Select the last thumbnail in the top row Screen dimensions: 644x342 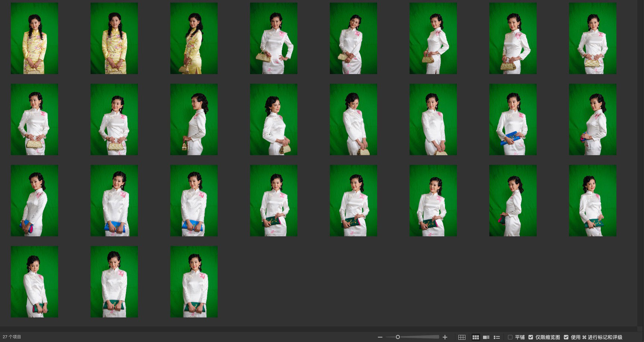tap(592, 38)
